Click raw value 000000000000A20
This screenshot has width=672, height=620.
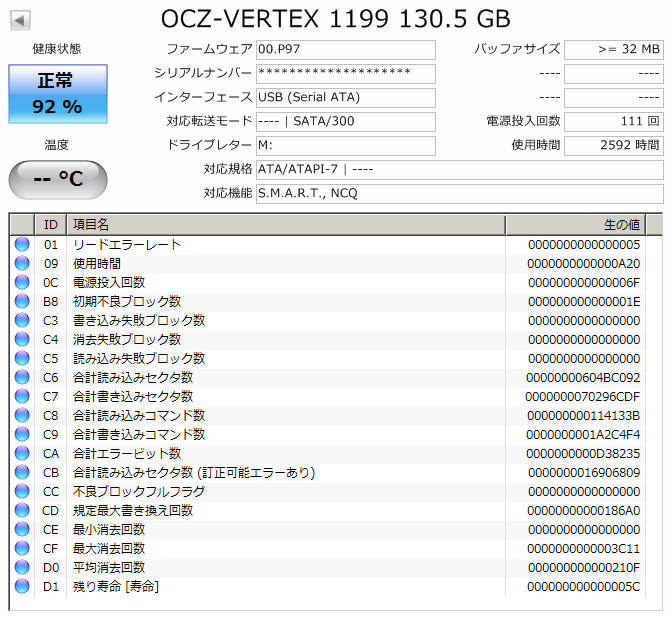click(x=584, y=264)
